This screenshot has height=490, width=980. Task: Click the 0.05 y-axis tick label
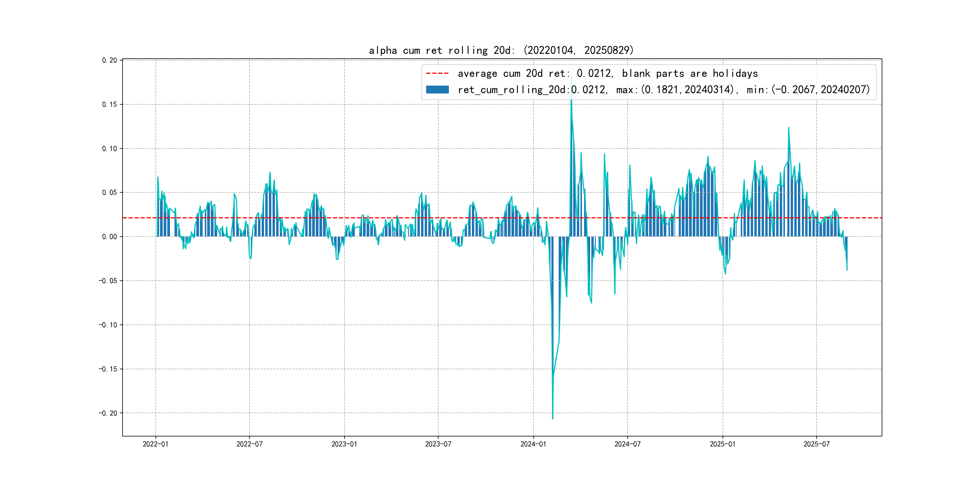coord(109,192)
